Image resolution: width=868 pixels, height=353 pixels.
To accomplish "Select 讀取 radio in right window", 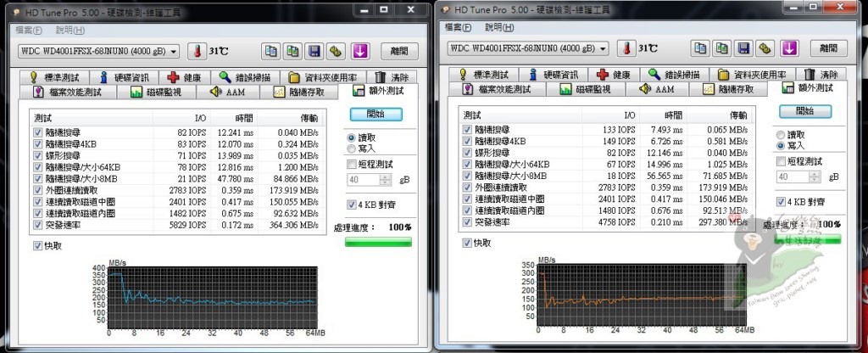I will 781,135.
